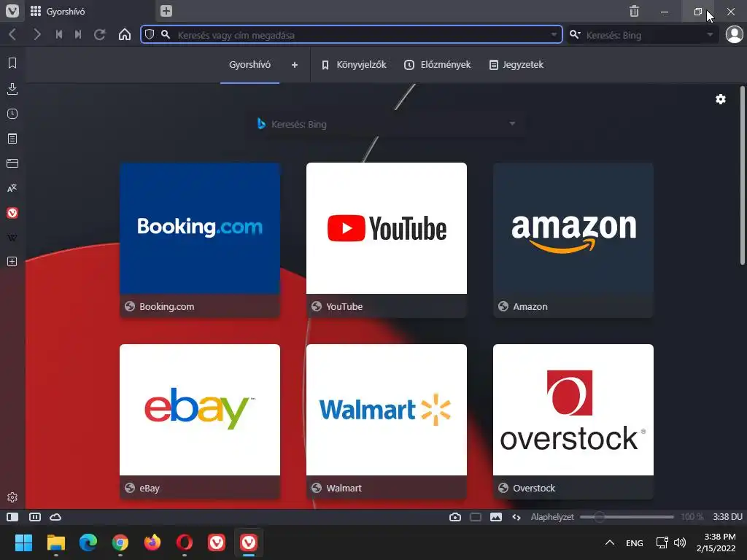Image resolution: width=747 pixels, height=560 pixels.
Task: Open the user profile avatar
Action: click(x=734, y=34)
